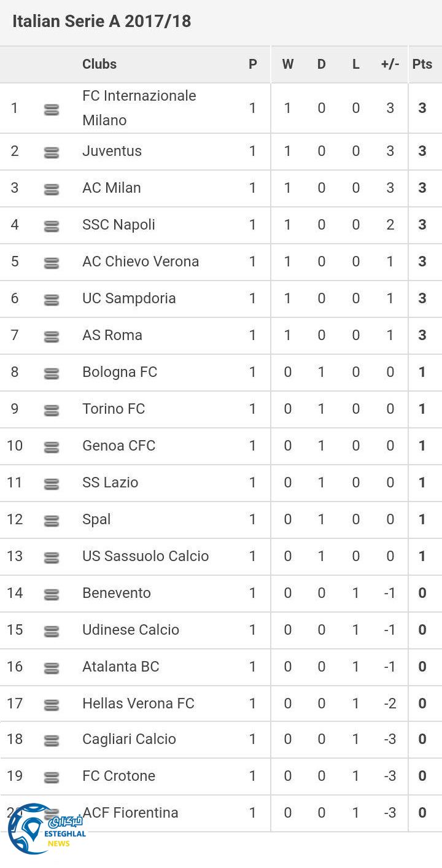This screenshot has height=868, width=442.
Task: Open the FC Internazionale Milano club link
Action: pyautogui.click(x=139, y=108)
